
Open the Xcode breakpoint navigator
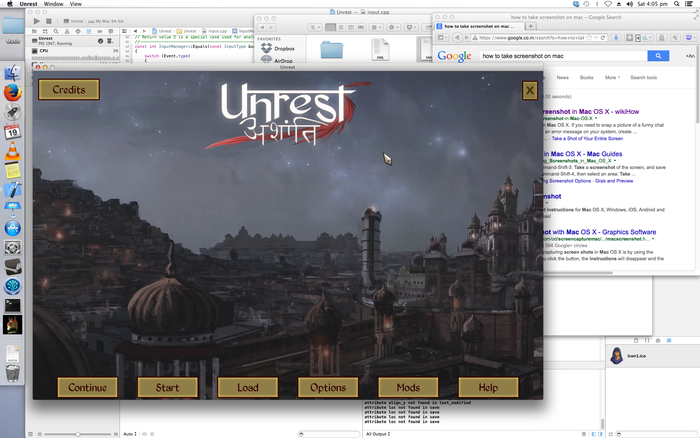100,31
